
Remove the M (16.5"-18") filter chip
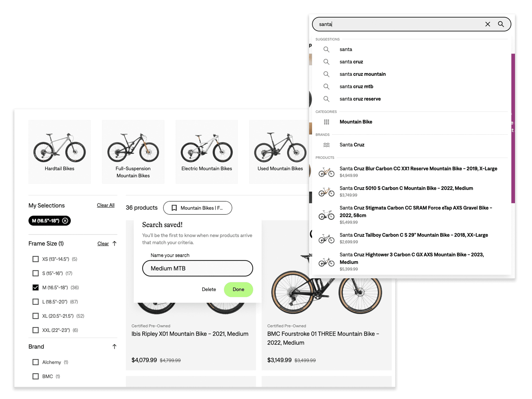coord(65,221)
